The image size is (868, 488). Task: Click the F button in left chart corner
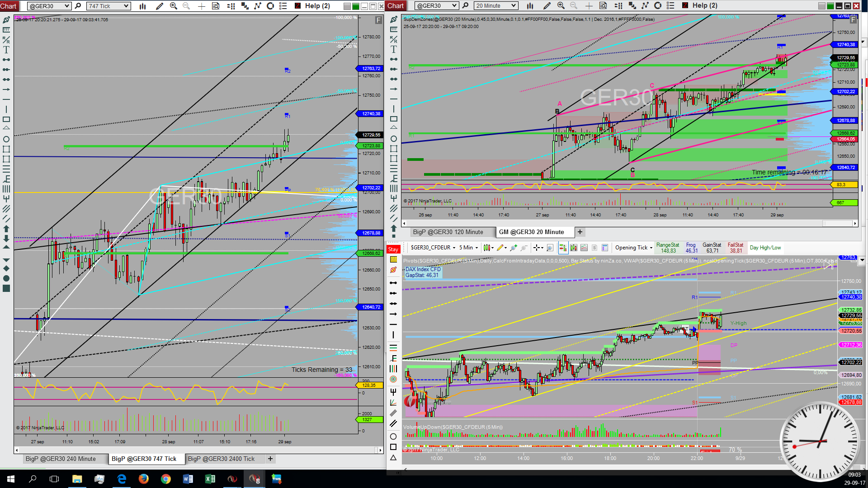(378, 20)
